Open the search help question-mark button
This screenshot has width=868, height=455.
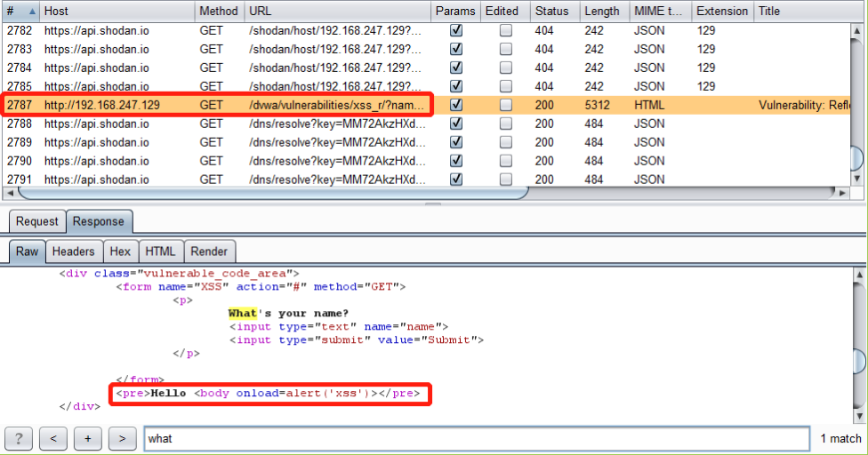click(19, 439)
